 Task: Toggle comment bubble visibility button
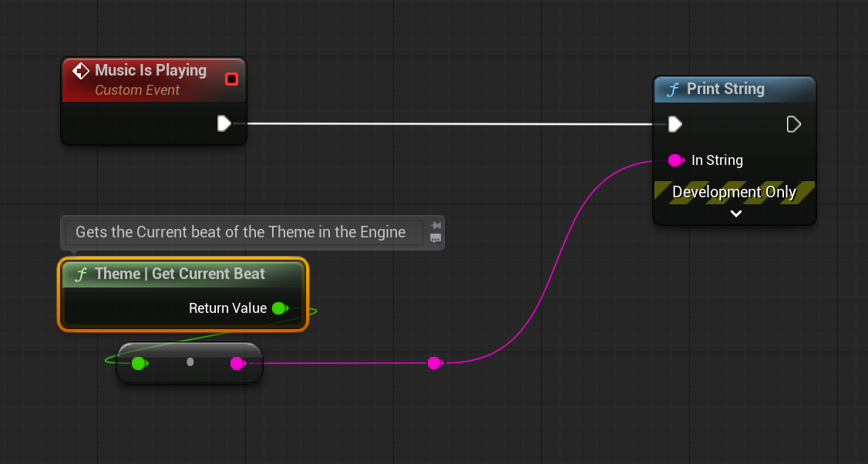(436, 239)
